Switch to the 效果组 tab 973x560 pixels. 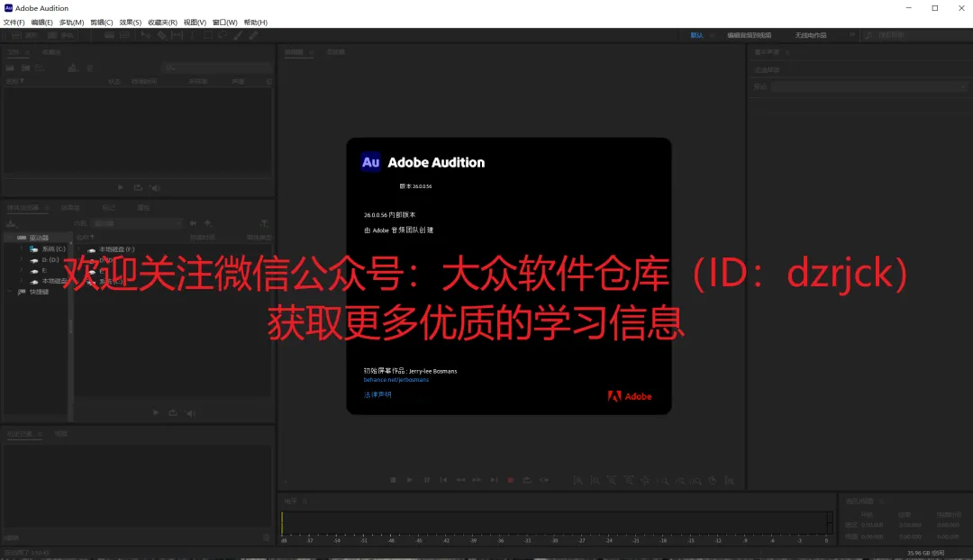(x=70, y=208)
